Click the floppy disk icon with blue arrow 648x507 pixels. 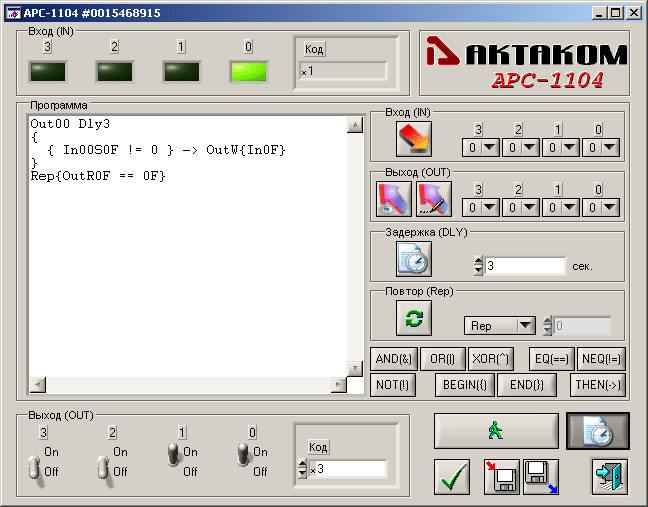pos(541,477)
